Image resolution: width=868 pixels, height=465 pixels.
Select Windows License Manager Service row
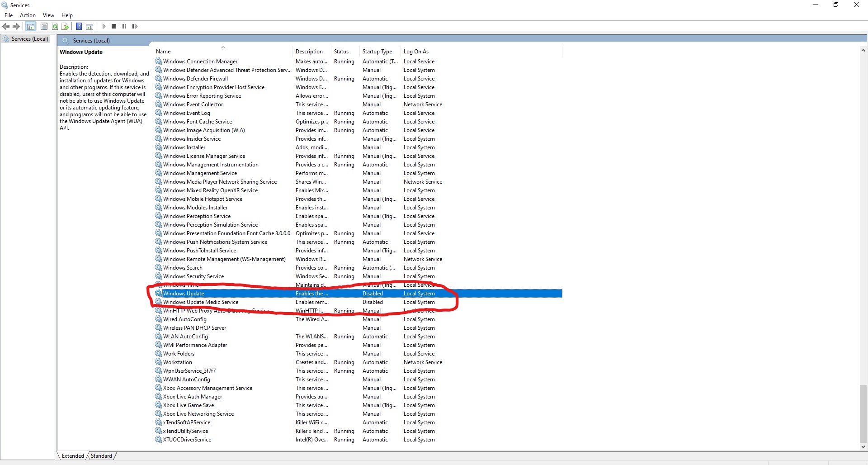tap(358, 156)
